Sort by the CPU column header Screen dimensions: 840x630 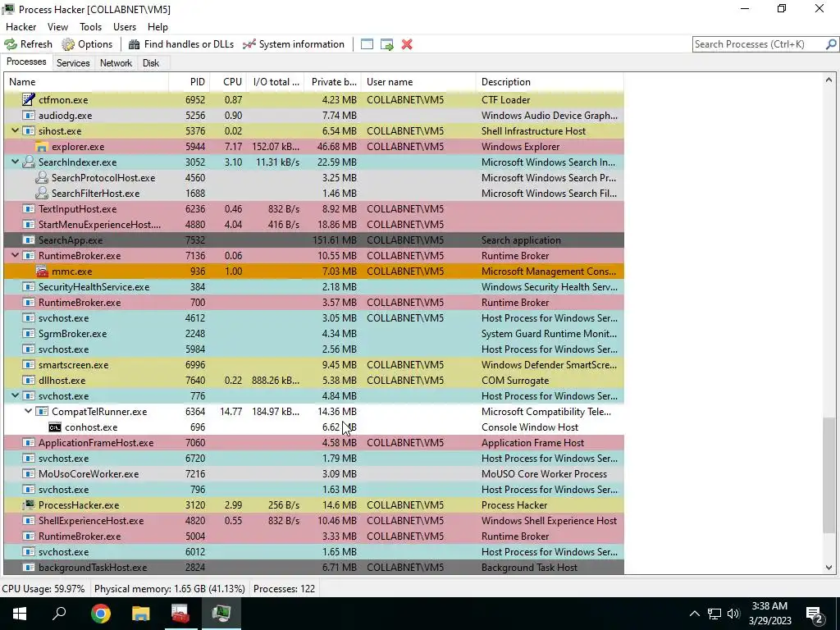[x=228, y=82]
